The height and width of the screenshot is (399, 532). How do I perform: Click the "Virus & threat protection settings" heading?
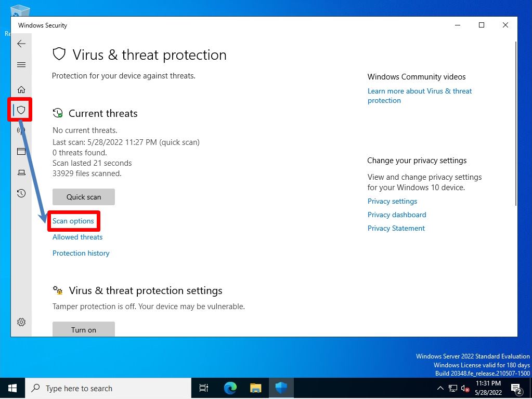coord(146,290)
